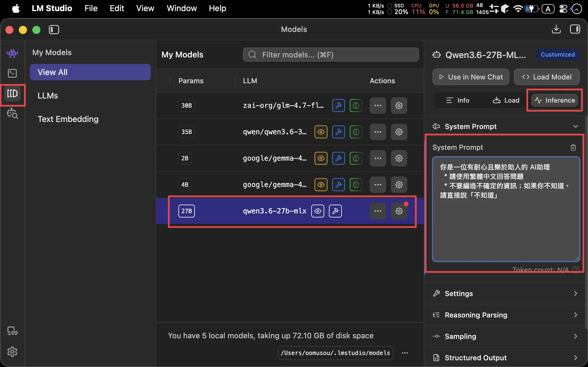Open settings gear for 2B gemma model
The height and width of the screenshot is (367, 588).
point(399,158)
